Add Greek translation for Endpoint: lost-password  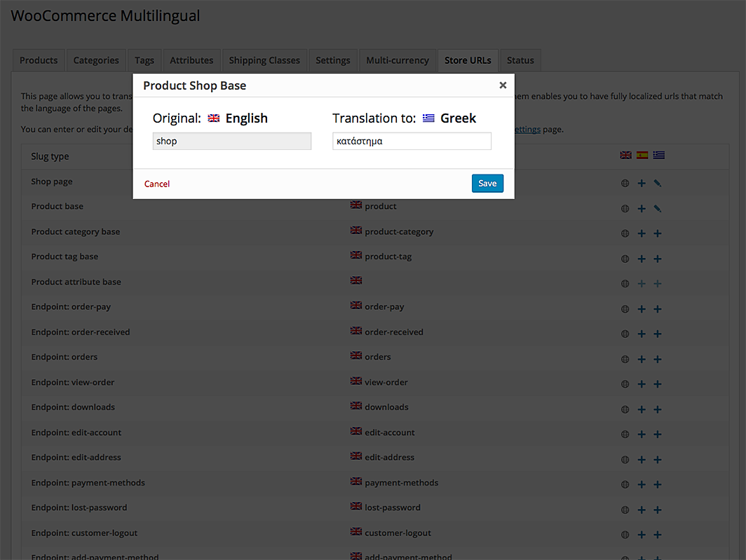[658, 510]
